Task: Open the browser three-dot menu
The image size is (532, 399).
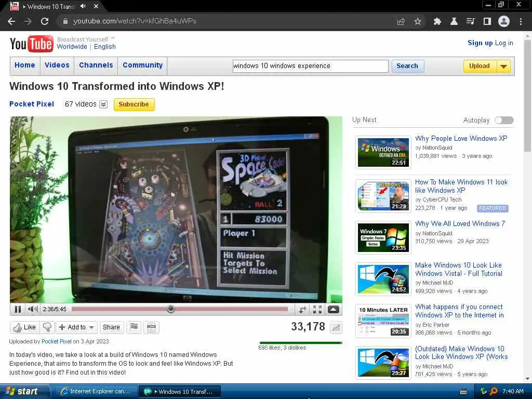Action: click(x=521, y=21)
